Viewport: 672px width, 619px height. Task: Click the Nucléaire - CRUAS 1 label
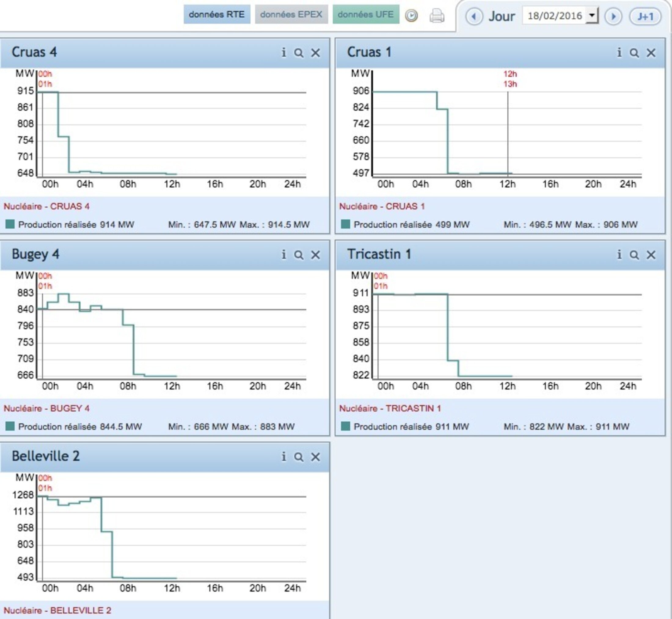click(382, 206)
